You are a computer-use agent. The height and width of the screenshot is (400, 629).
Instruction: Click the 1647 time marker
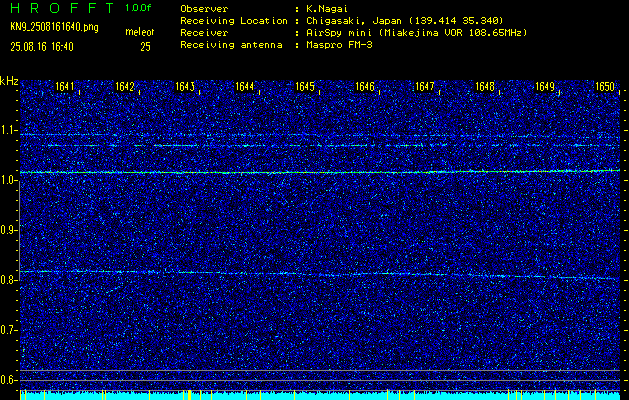point(424,87)
